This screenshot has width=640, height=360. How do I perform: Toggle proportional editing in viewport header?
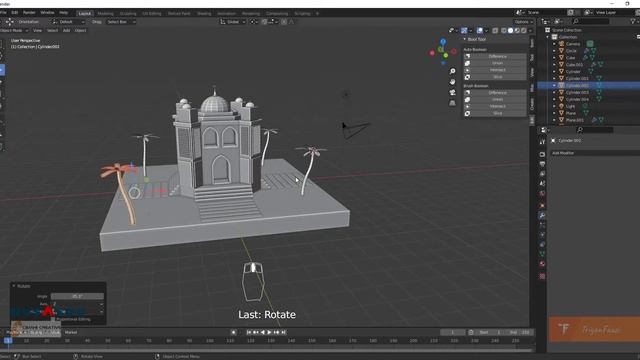click(284, 22)
